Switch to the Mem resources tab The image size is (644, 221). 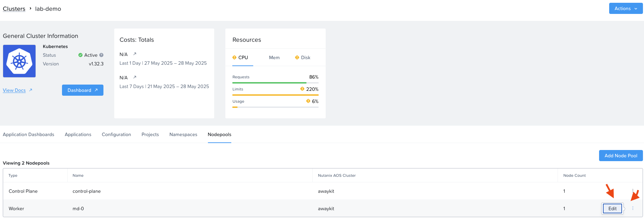tap(274, 57)
